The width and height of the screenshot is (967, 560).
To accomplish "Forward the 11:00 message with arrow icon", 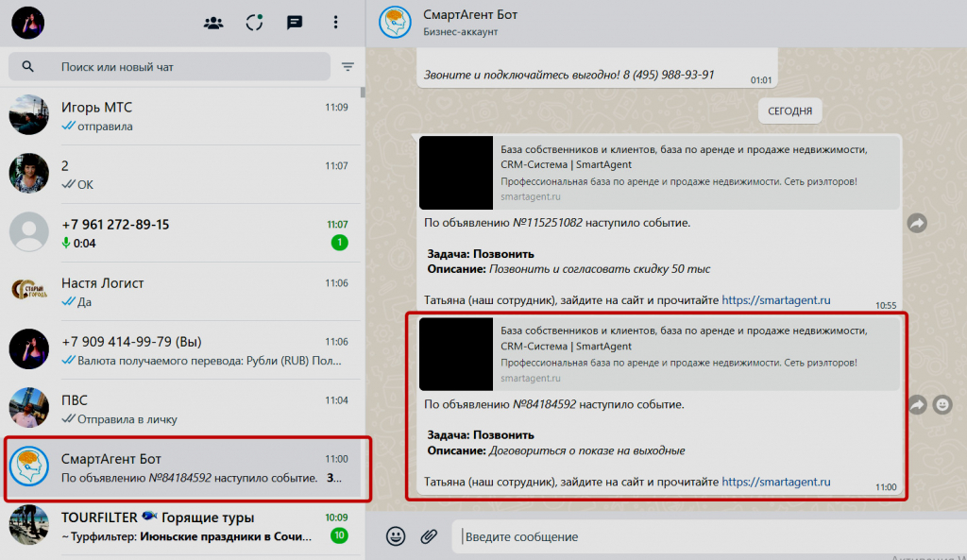I will [x=917, y=404].
